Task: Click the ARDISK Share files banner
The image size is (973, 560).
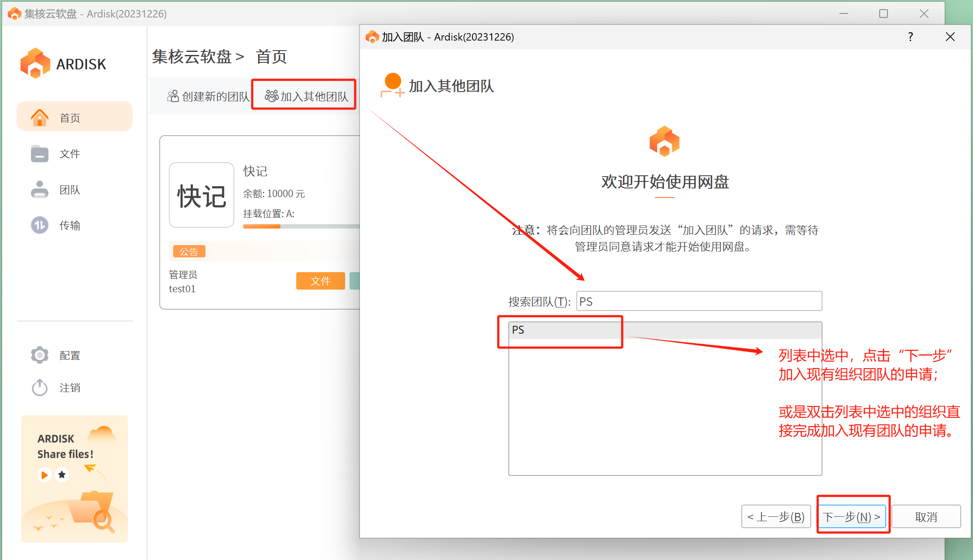Action: [x=75, y=478]
